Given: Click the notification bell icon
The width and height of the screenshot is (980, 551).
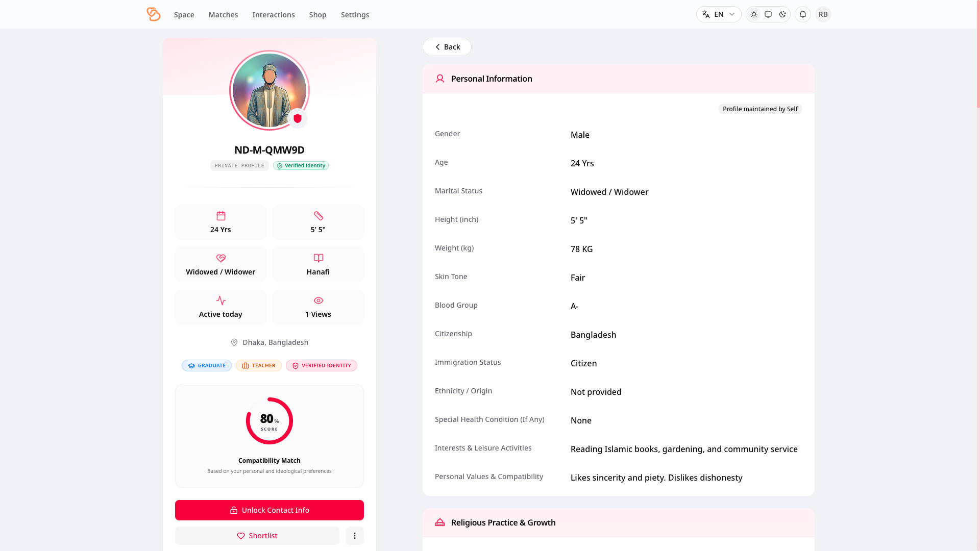Looking at the screenshot, I should tap(802, 14).
